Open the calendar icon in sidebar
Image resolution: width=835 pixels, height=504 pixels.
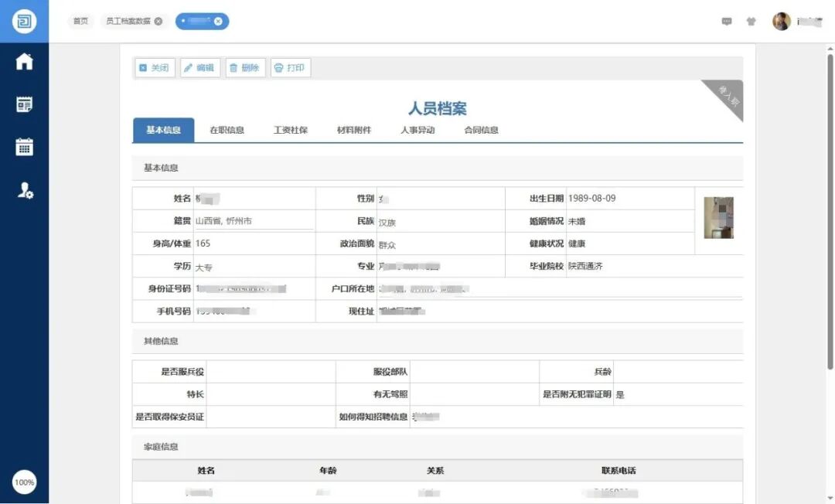point(24,147)
